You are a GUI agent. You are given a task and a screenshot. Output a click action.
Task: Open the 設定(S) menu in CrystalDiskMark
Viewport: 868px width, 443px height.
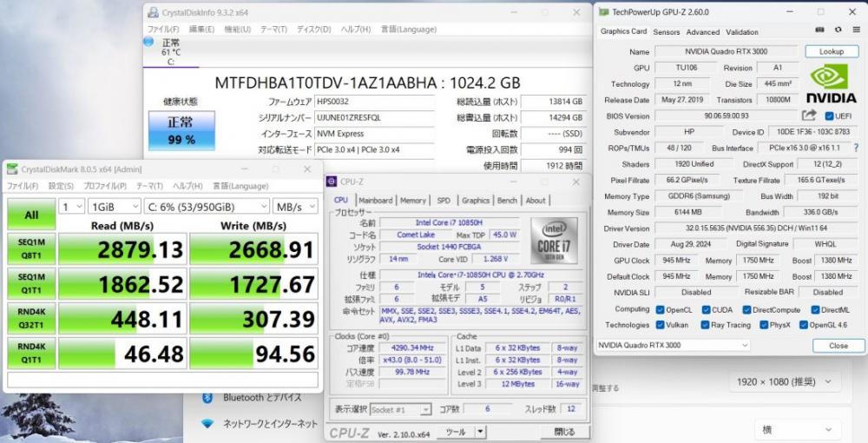click(x=61, y=186)
